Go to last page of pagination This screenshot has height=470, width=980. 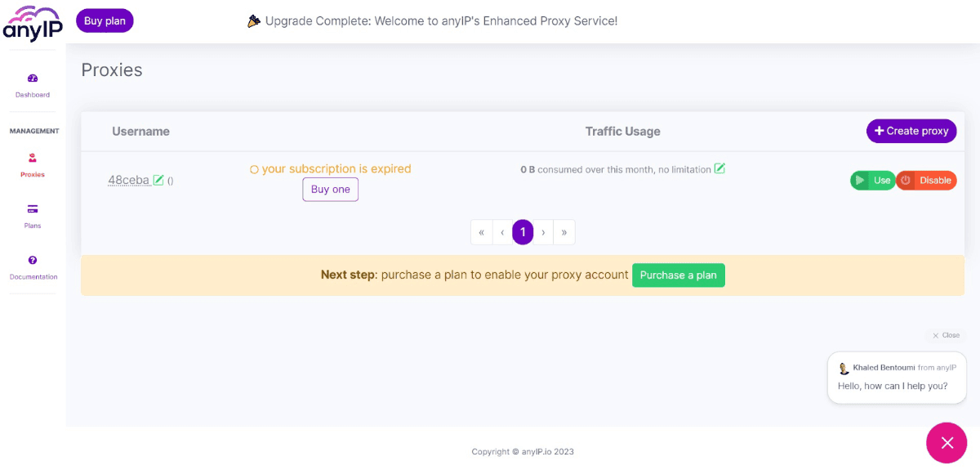click(x=564, y=232)
